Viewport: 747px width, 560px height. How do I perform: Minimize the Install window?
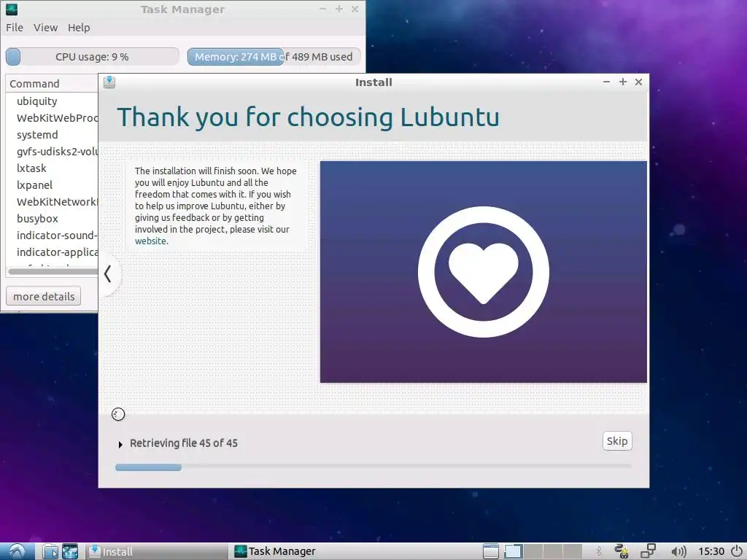tap(606, 82)
